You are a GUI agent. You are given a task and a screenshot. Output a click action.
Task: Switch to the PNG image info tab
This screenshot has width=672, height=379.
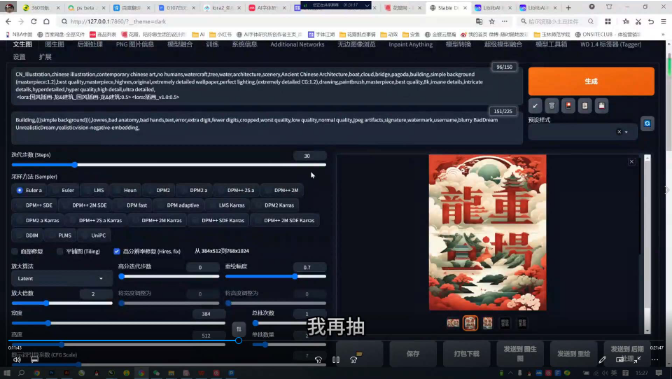pyautogui.click(x=135, y=44)
